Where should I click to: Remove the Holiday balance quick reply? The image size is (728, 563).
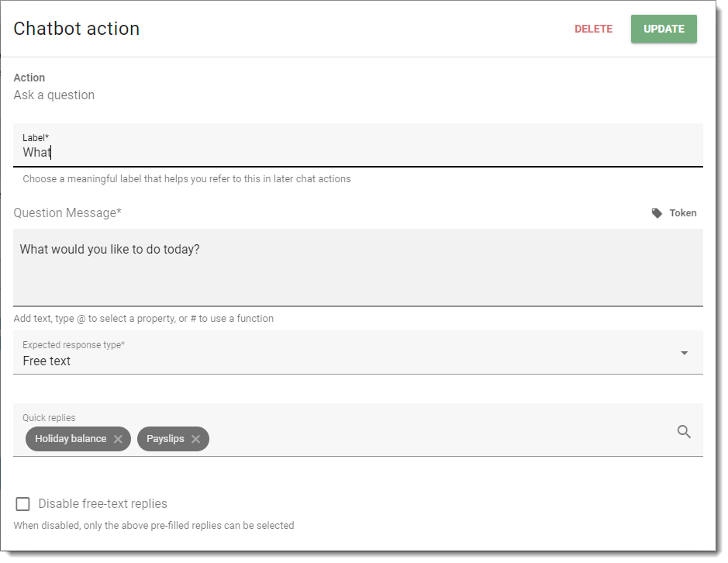[x=118, y=439]
